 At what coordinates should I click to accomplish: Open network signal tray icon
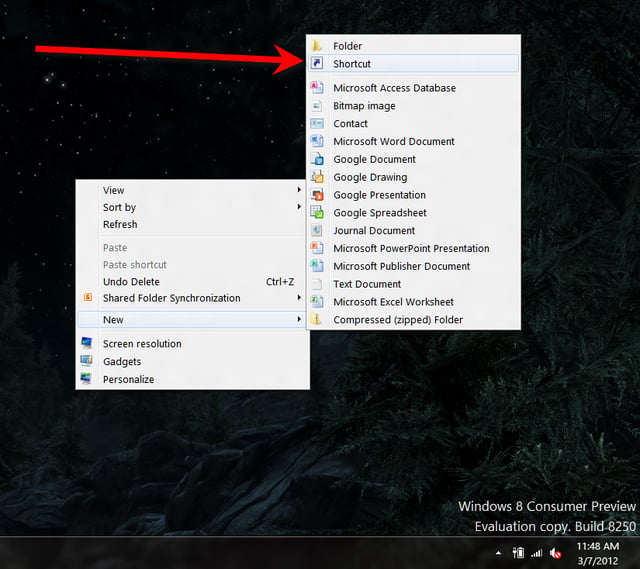(536, 553)
